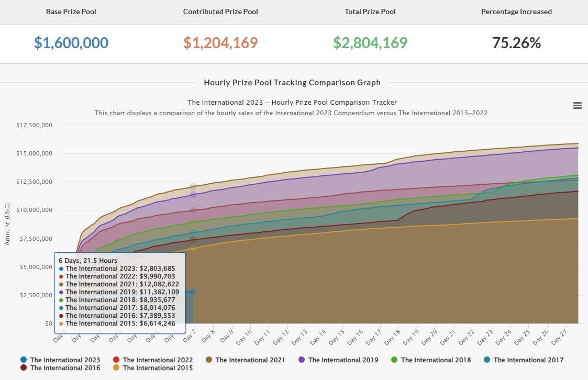Click tooltip row The International 2016: $7,389,553
Screen dimensions: 588x380
(x=117, y=316)
